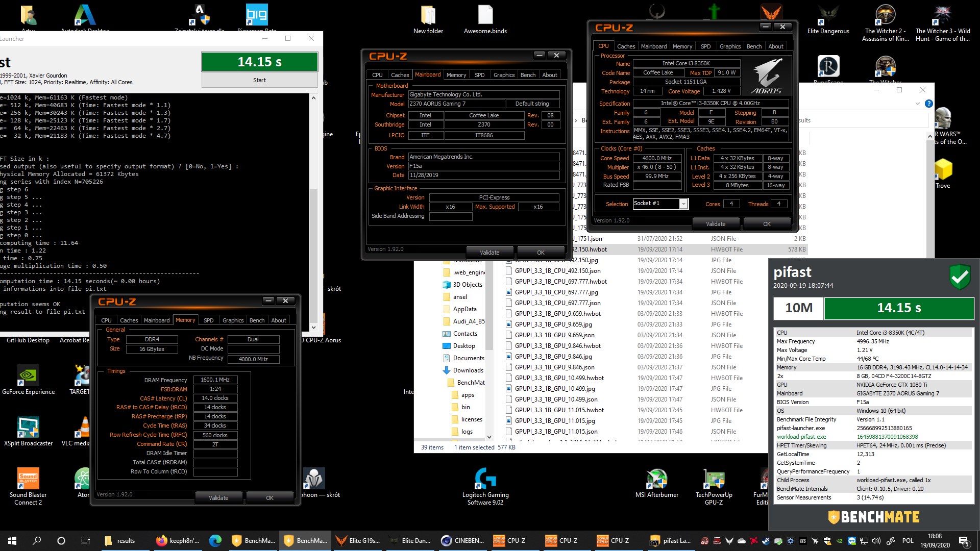
Task: Open Windows Security tray icon
Action: coord(827,541)
